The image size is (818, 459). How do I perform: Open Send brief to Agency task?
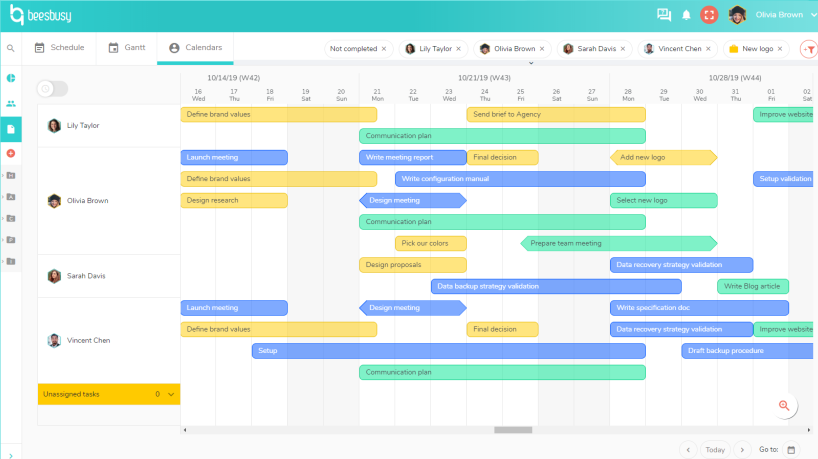[556, 114]
